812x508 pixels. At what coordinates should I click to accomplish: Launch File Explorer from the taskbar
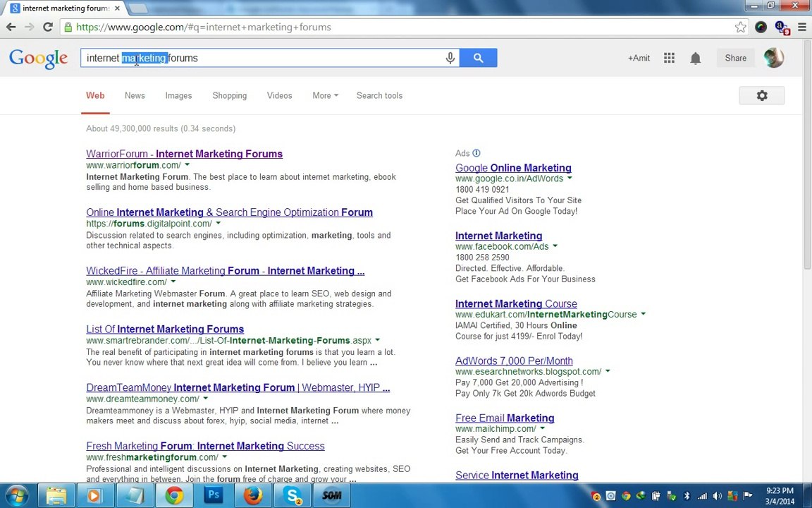(56, 495)
